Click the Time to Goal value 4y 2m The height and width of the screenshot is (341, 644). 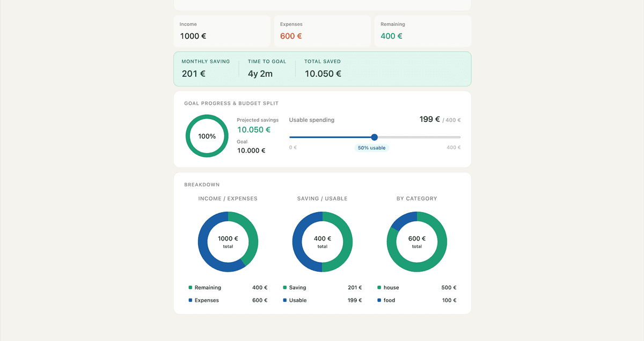(260, 74)
